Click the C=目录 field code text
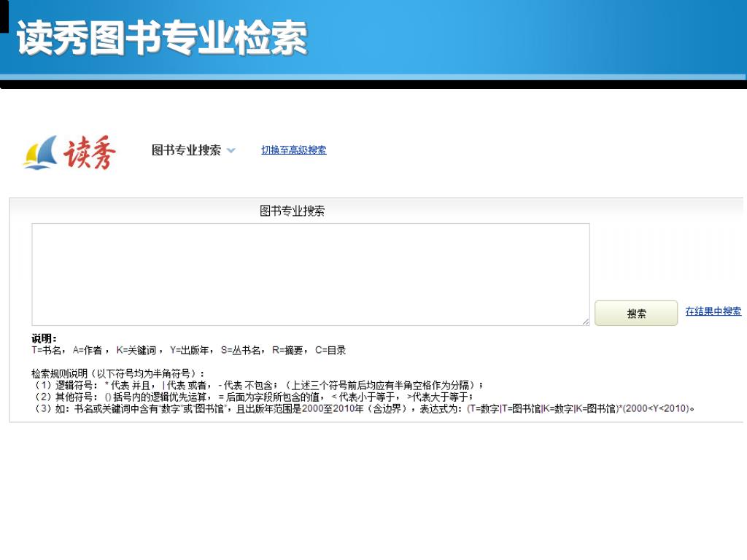The height and width of the screenshot is (560, 747). [x=330, y=351]
